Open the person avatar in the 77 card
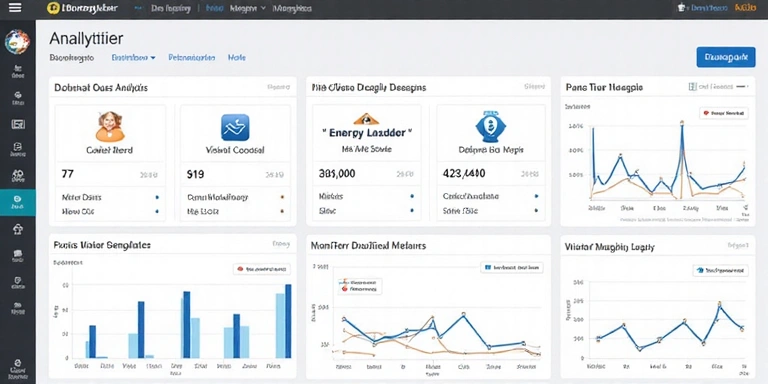The width and height of the screenshot is (768, 384). [110, 126]
